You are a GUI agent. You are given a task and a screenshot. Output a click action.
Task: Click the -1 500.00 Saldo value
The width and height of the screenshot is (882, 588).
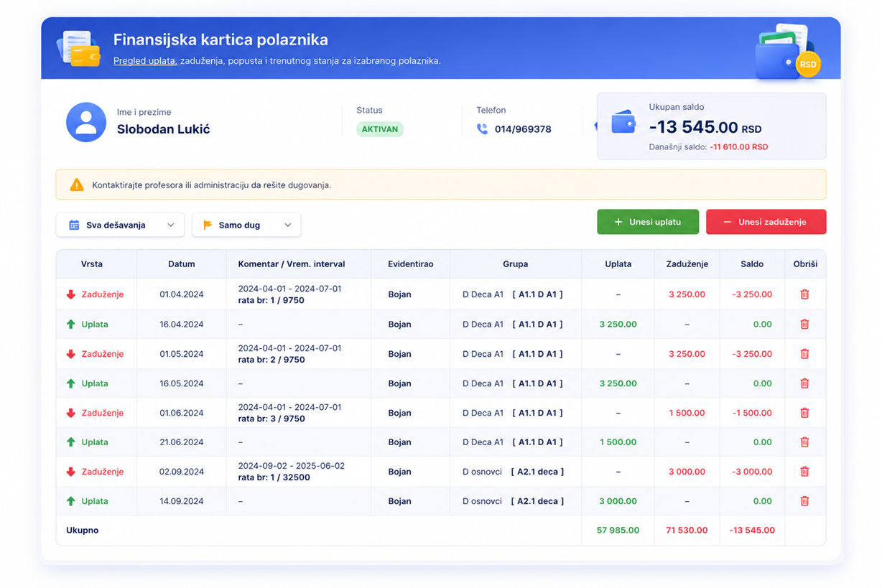coord(752,413)
